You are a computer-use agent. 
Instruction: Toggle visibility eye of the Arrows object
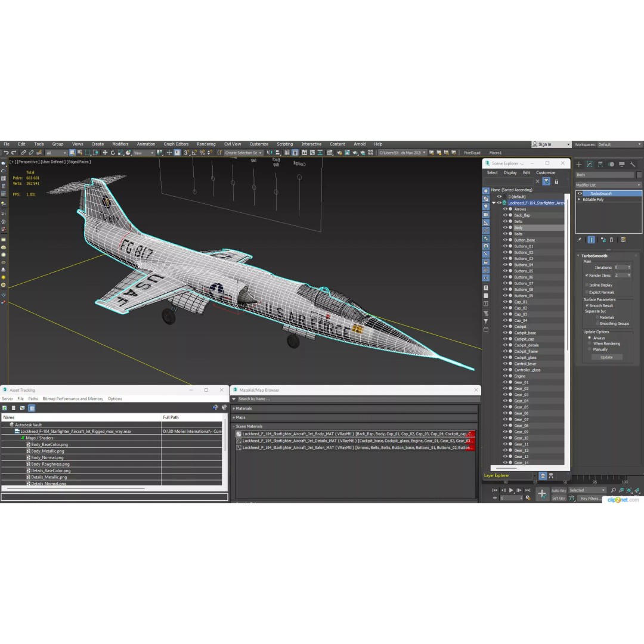point(505,209)
